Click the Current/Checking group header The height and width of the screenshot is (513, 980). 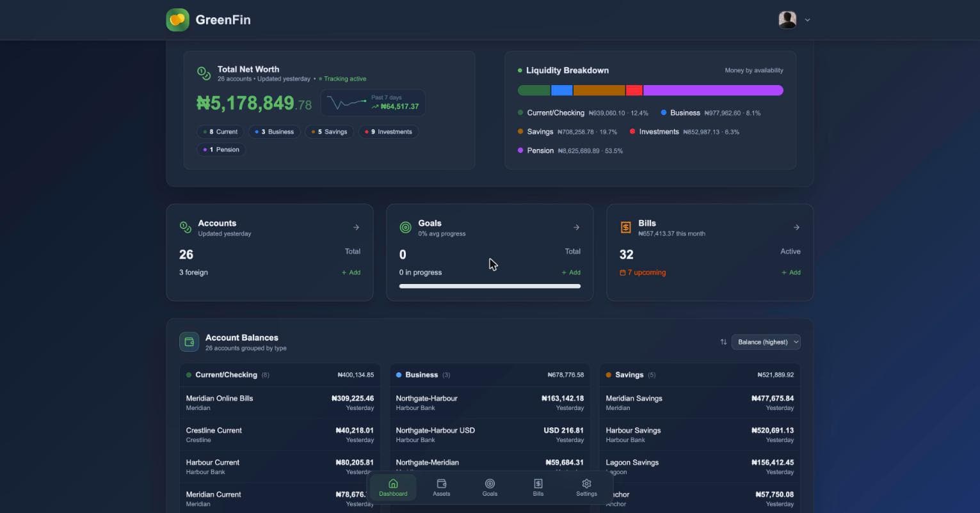pos(280,375)
